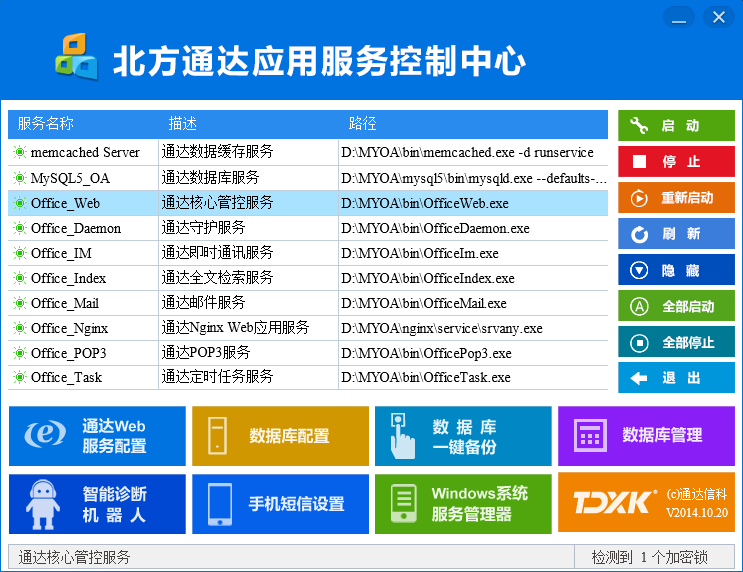
Task: Open Windows系统服务管理器 tile
Action: [x=463, y=503]
